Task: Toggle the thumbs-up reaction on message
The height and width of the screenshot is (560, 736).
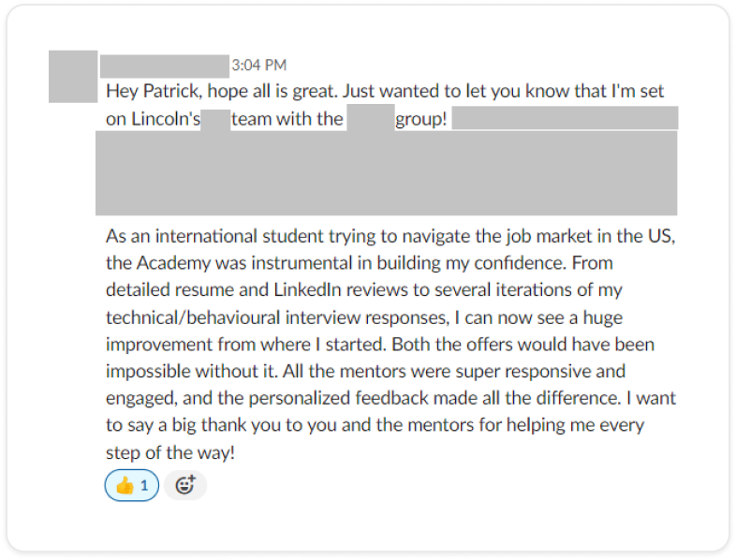Action: pos(132,485)
